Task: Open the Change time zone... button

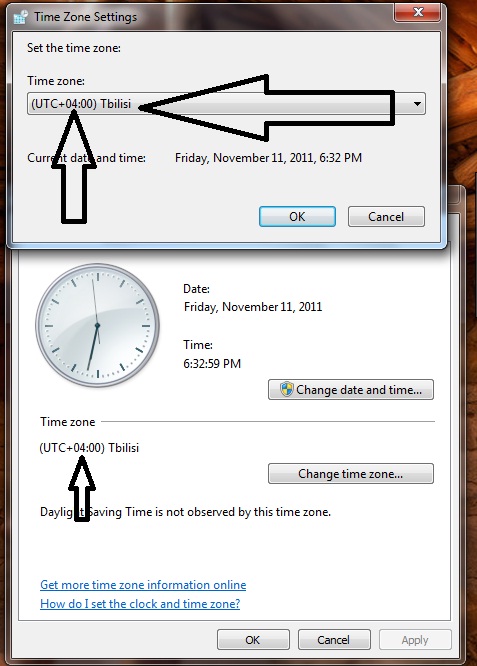Action: (351, 474)
